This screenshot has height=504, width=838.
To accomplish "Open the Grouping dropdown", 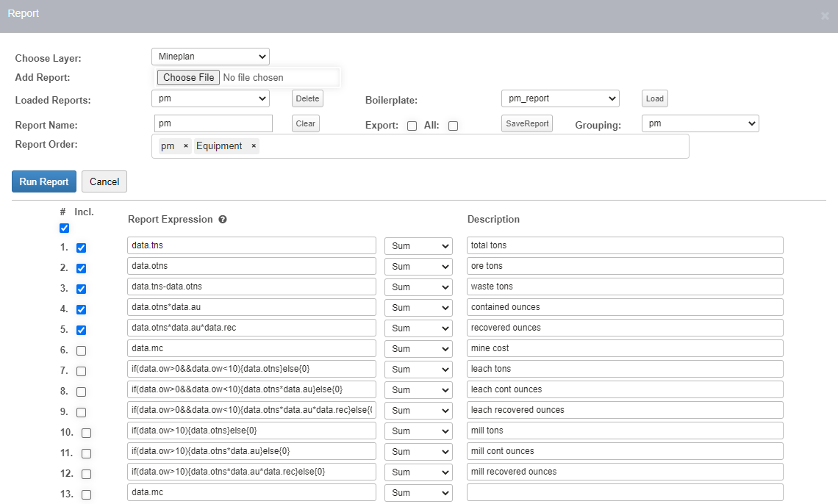I will (700, 123).
